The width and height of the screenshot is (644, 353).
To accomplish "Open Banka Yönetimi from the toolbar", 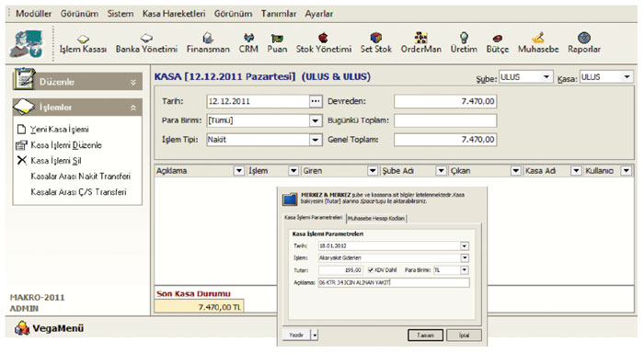I will (x=146, y=39).
